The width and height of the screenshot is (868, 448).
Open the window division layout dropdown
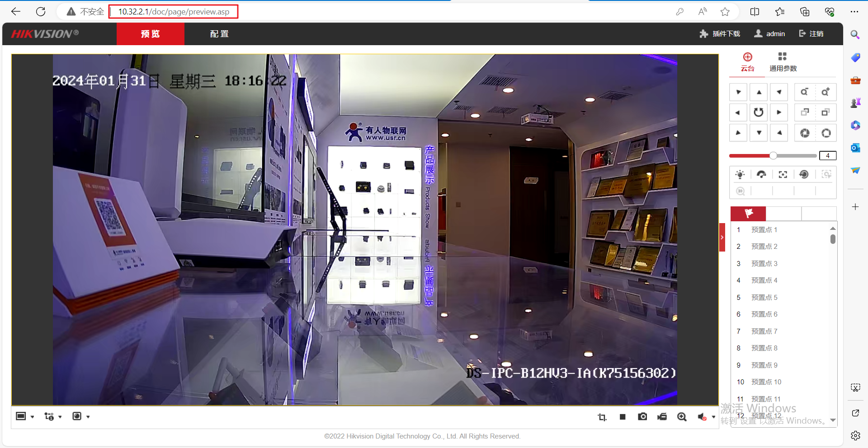pos(25,416)
